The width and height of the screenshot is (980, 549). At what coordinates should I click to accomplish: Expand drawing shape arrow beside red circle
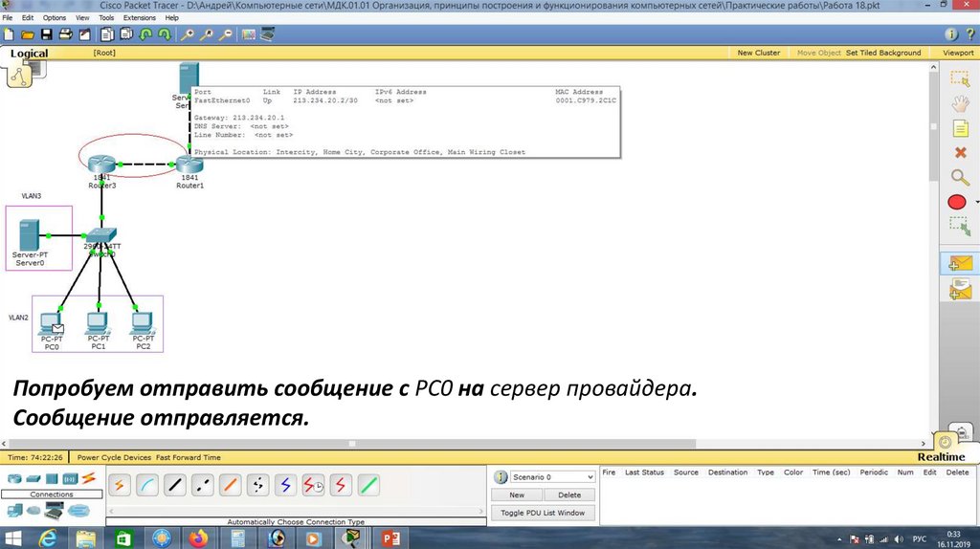[x=975, y=202]
